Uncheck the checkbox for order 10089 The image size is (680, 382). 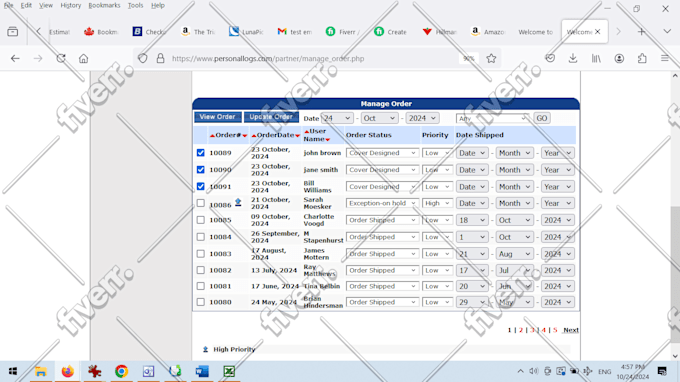pyautogui.click(x=200, y=153)
